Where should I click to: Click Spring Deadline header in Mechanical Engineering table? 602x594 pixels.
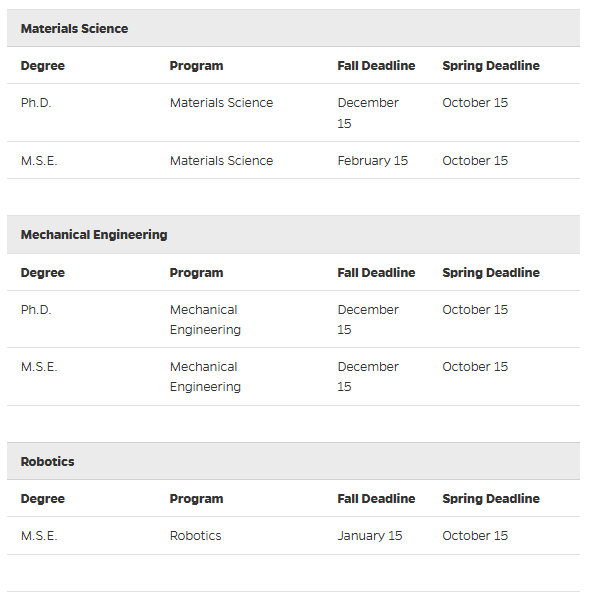490,273
